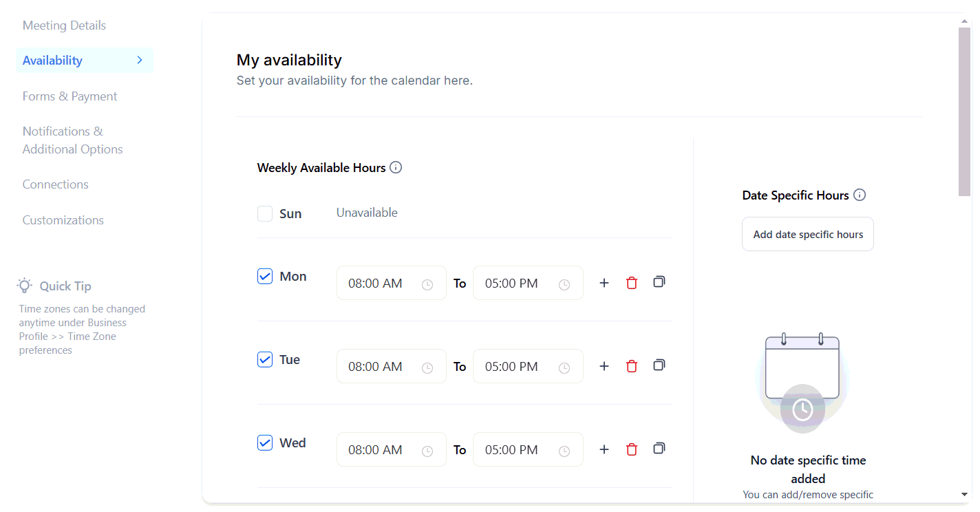Open Wednesday's 08:00 AM start time picker
Screen dimensions: 980x512
tap(391, 449)
